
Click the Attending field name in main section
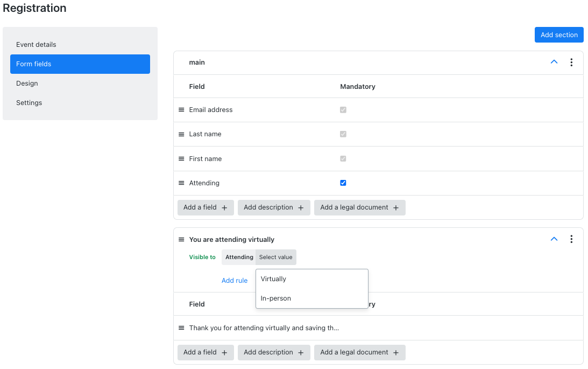point(204,183)
